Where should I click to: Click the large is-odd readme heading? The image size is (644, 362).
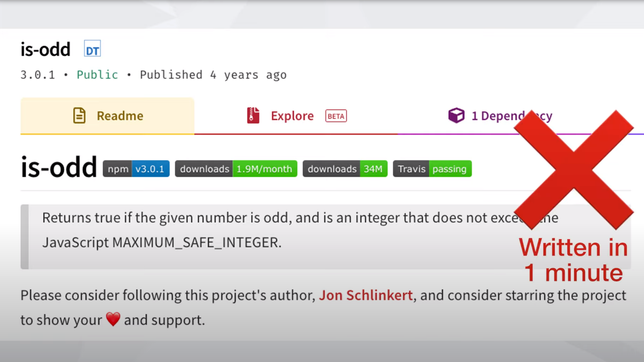[59, 167]
